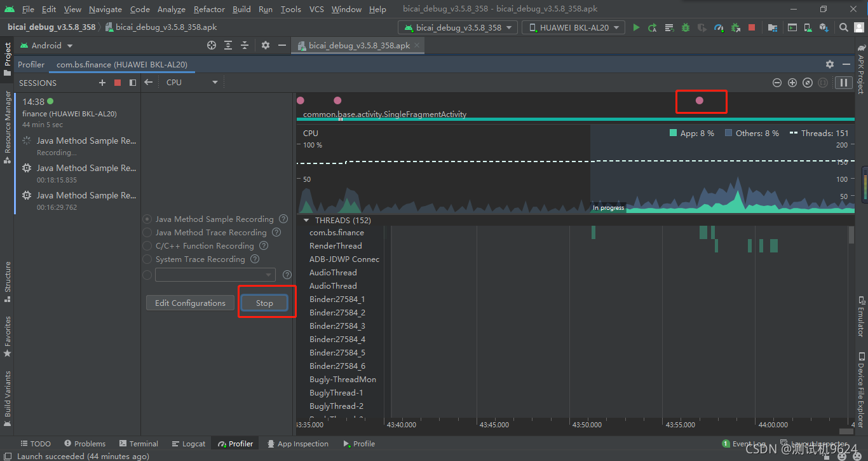The height and width of the screenshot is (461, 868).
Task: Open the SDK Manager icon
Action: 824,27
